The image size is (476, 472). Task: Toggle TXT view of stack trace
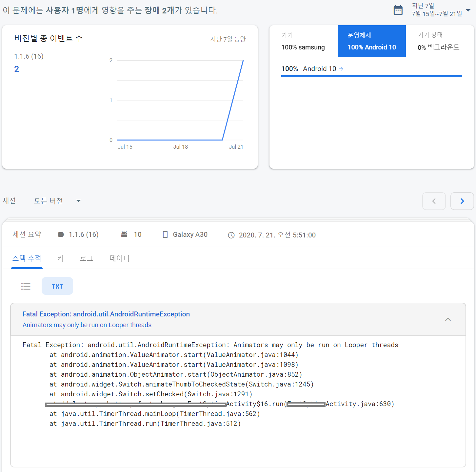(57, 286)
